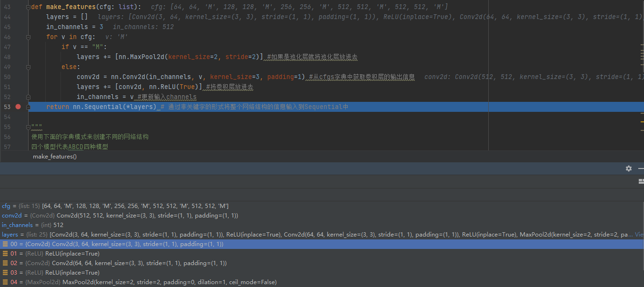Click list icon of element 01 ReLU
This screenshot has height=287, width=644.
[5, 254]
